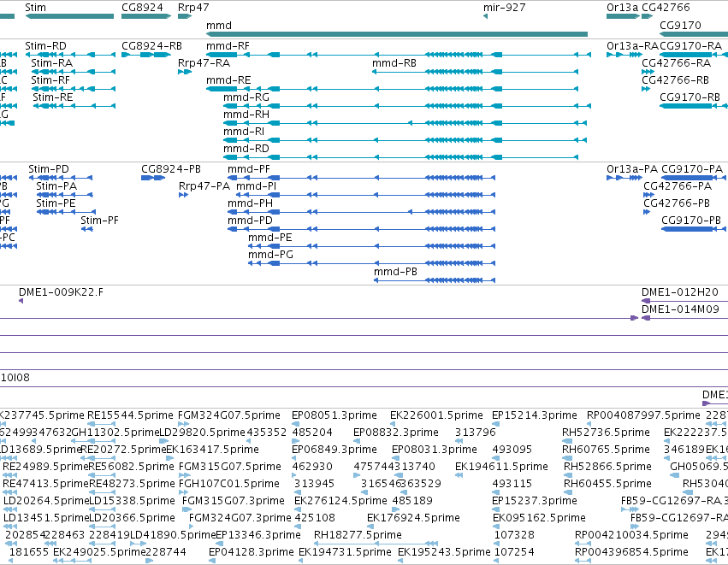Select the Stim-PF coding sequence label
The height and width of the screenshot is (565, 728).
tap(99, 221)
